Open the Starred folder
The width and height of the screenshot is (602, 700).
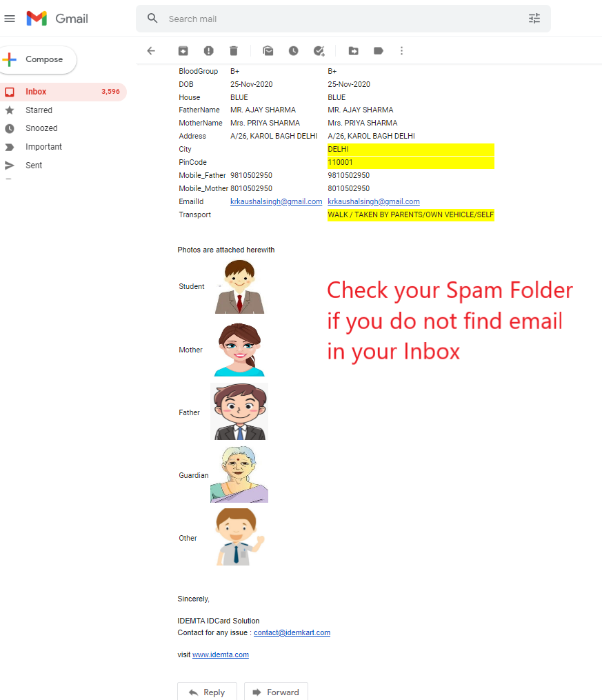(39, 110)
